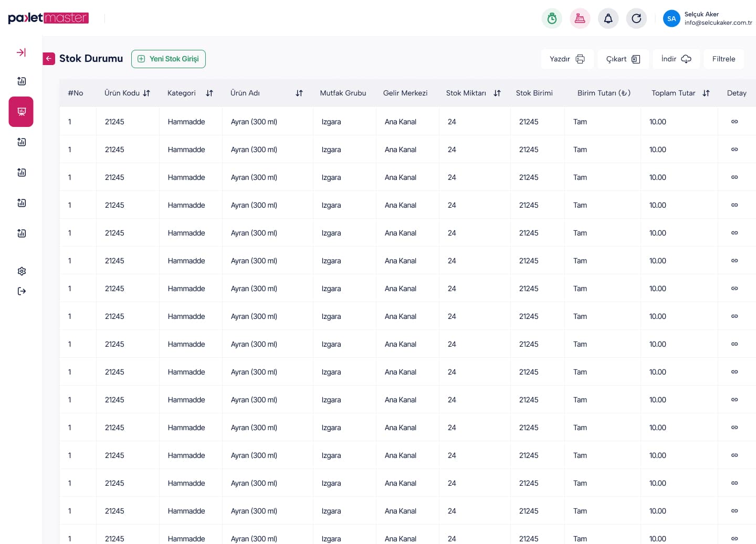The height and width of the screenshot is (544, 756).
Task: Refresh the page with circular arrow icon
Action: click(x=636, y=18)
